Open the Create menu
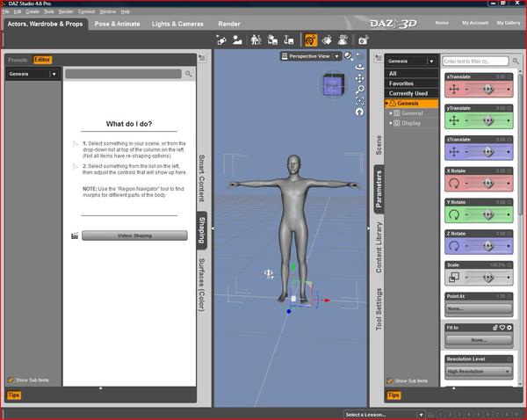The height and width of the screenshot is (420, 527). tap(32, 11)
